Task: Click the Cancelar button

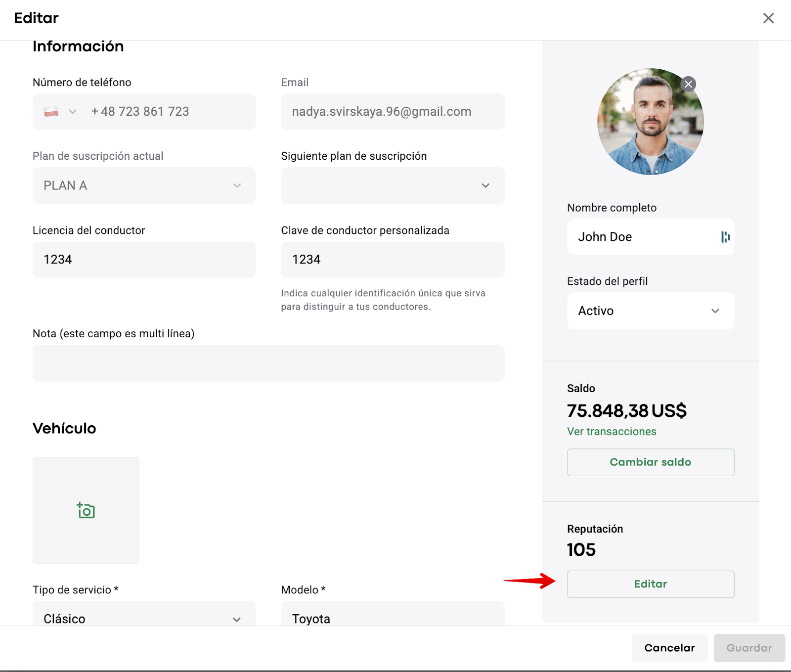Action: (669, 648)
